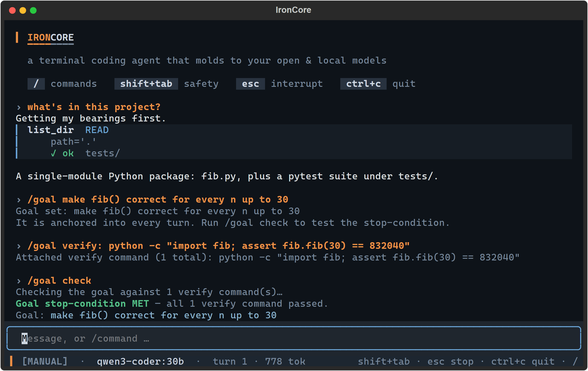Click the 'ctrl+c quit' status bar hint
This screenshot has width=588, height=371.
pyautogui.click(x=523, y=362)
